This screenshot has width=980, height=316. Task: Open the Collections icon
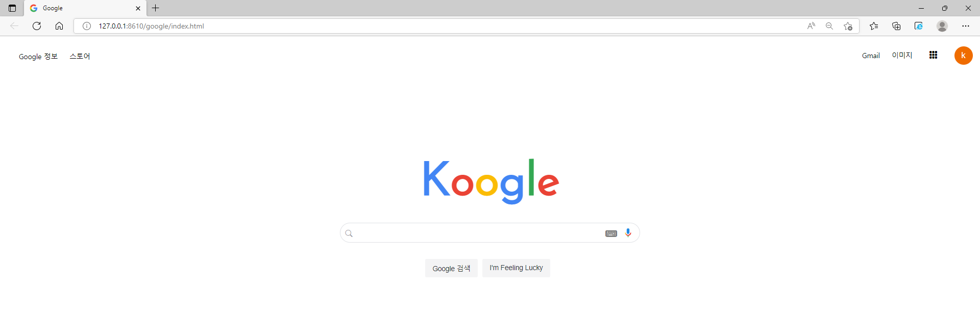[896, 26]
